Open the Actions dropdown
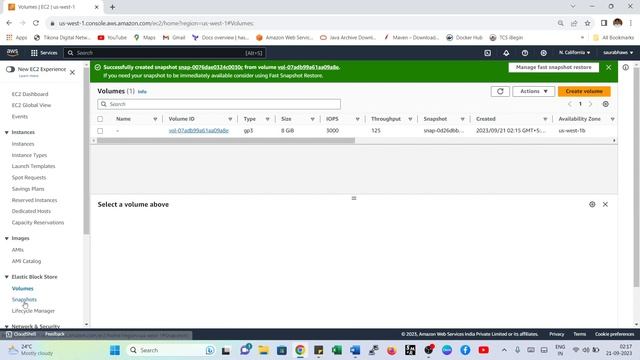640x360 pixels. coord(533,91)
